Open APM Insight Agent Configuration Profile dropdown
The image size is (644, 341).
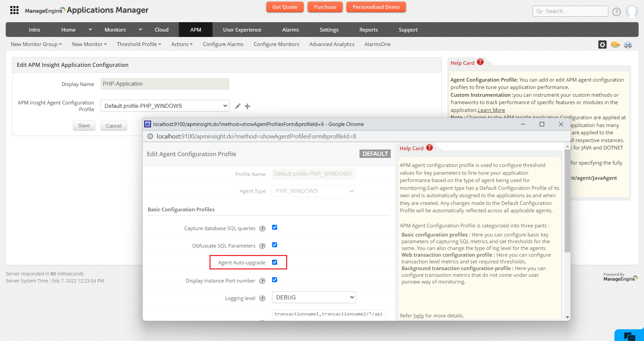(x=165, y=106)
